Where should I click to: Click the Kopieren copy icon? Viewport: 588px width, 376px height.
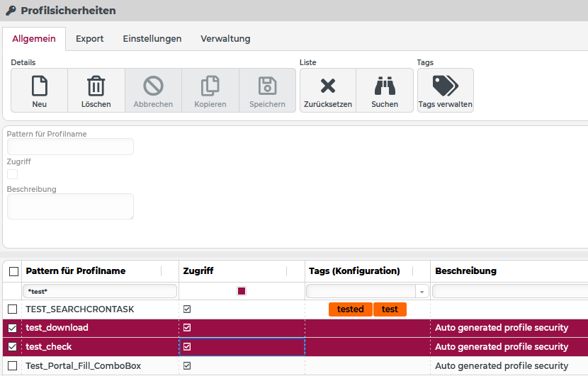coord(210,86)
